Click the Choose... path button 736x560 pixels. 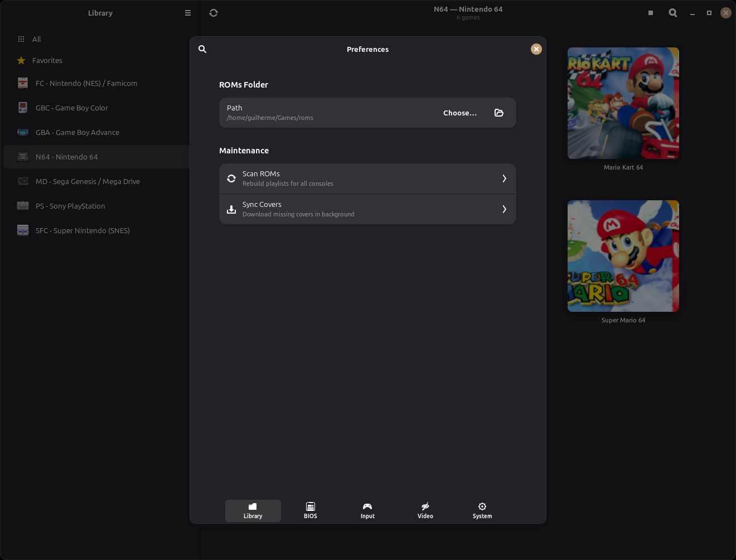[x=460, y=113]
